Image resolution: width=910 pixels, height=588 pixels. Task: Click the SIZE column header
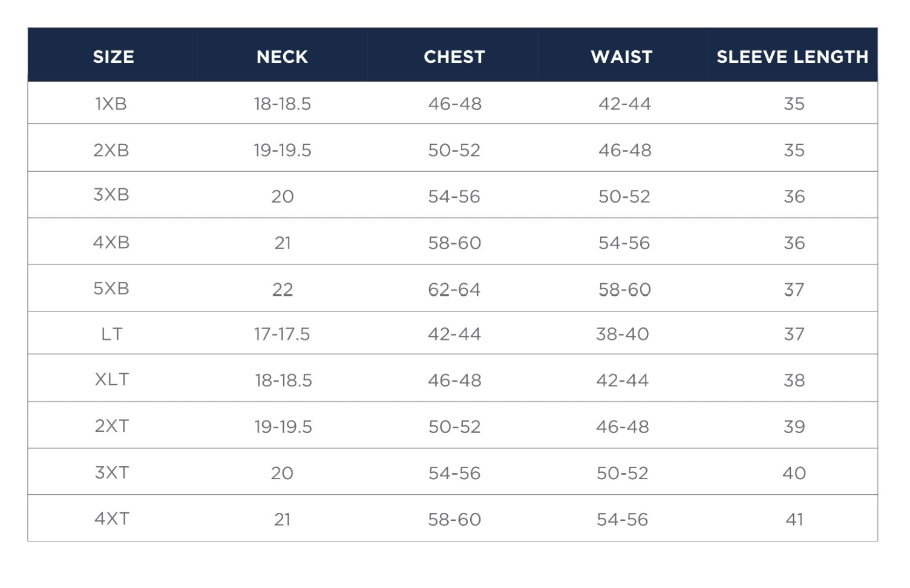(x=113, y=57)
